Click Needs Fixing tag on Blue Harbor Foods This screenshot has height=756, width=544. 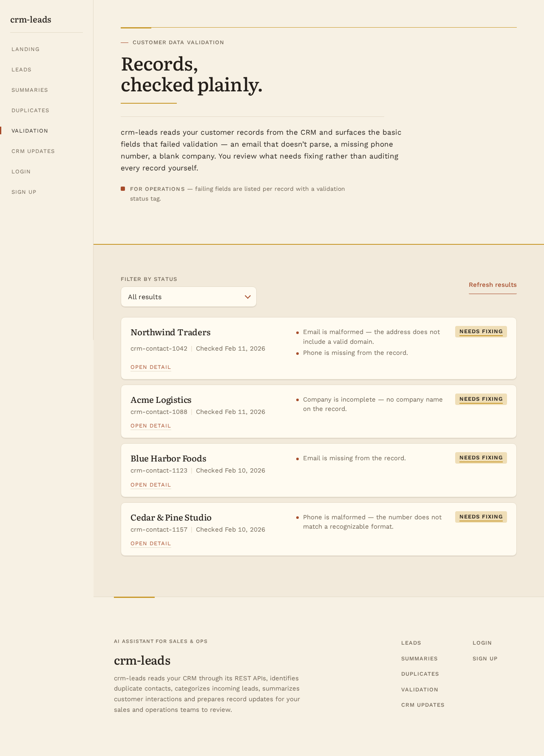point(481,458)
